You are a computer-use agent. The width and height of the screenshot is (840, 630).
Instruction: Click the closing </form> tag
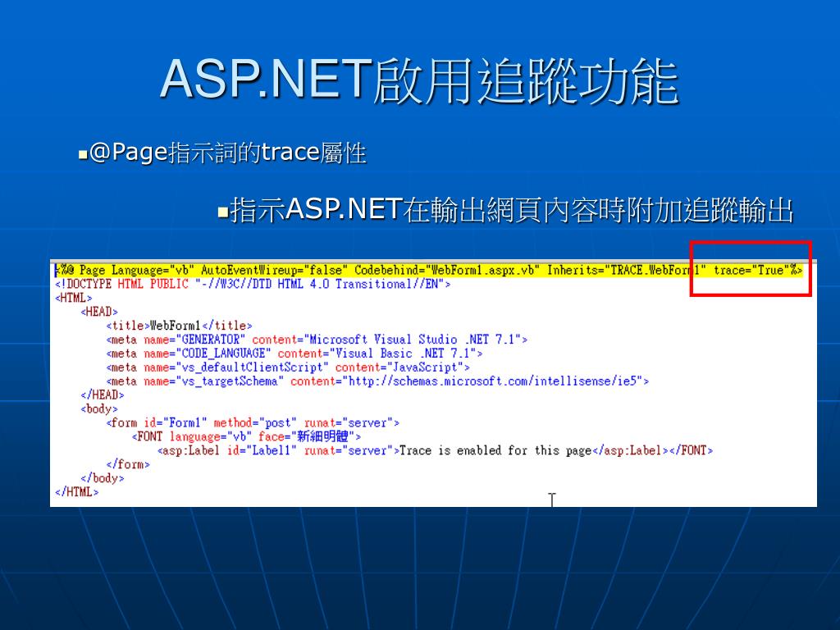128,464
